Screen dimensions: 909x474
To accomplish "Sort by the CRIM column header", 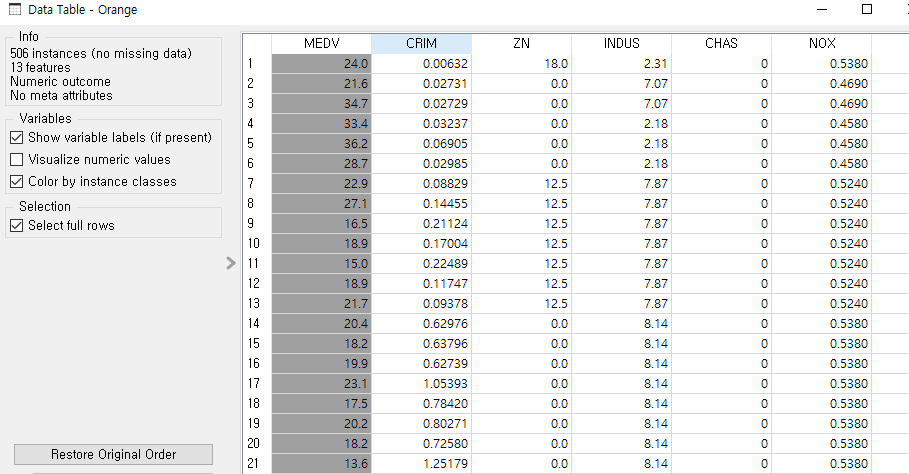I will tap(421, 44).
